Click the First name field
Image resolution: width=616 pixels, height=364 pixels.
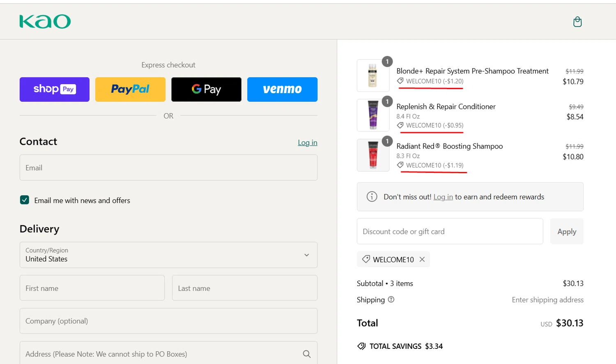(92, 288)
